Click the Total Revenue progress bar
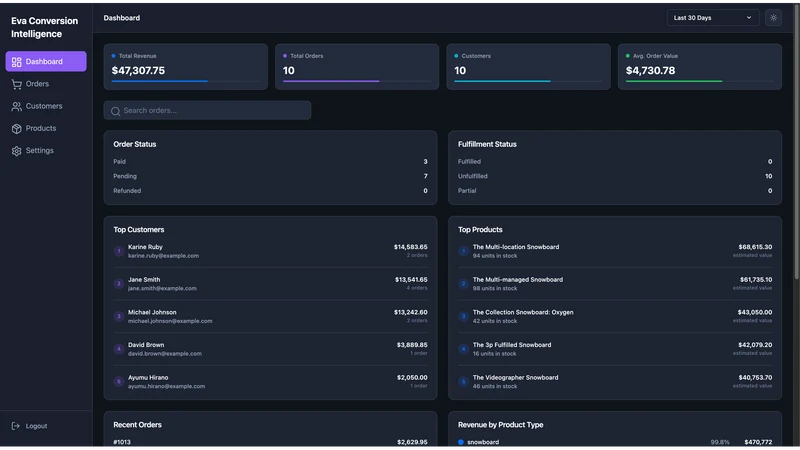Screen dimensions: 800x450 [185, 81]
